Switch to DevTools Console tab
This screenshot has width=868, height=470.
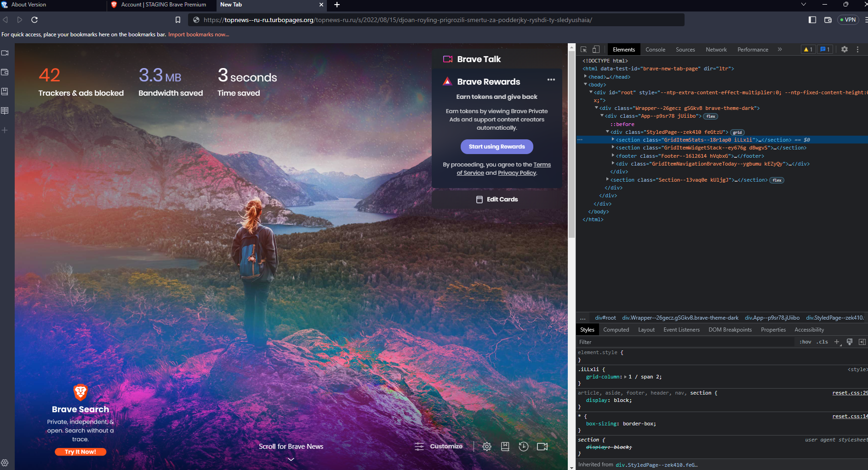(x=655, y=50)
